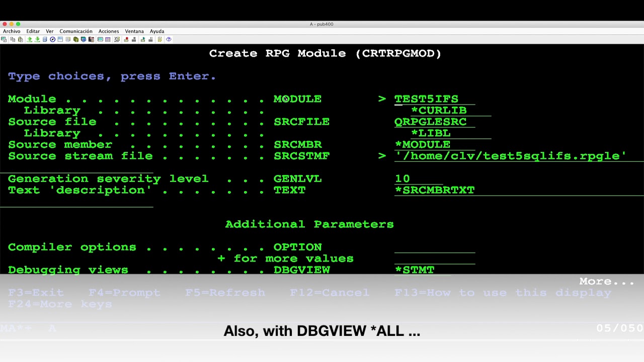This screenshot has width=644, height=362.
Task: Click the stop macro gray icon
Action: tap(134, 39)
